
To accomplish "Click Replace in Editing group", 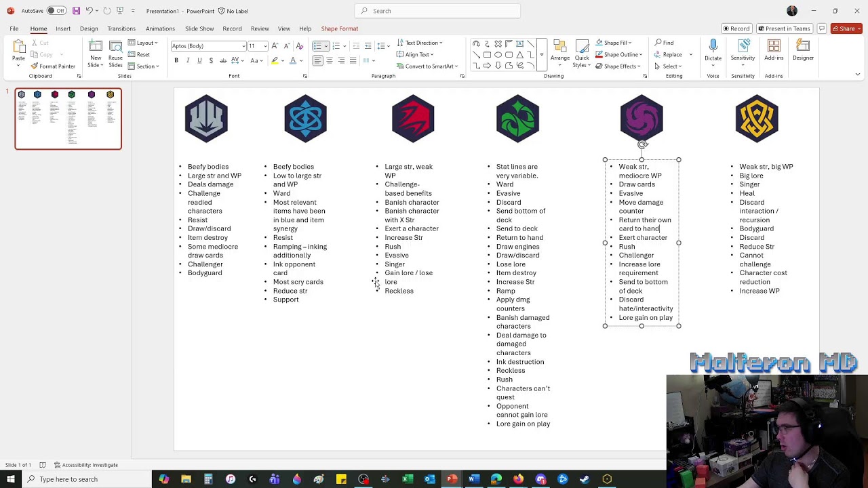I will click(x=669, y=55).
